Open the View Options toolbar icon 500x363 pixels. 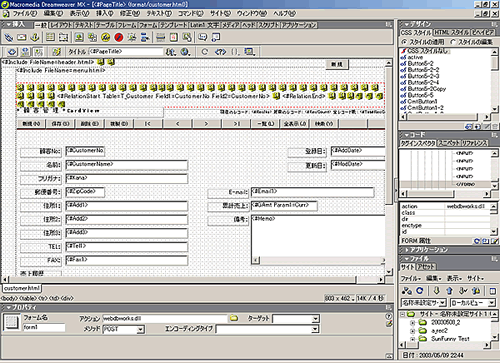(x=249, y=52)
